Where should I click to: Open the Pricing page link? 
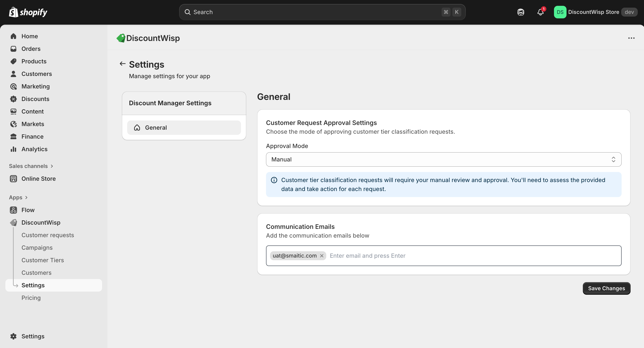coord(31,298)
